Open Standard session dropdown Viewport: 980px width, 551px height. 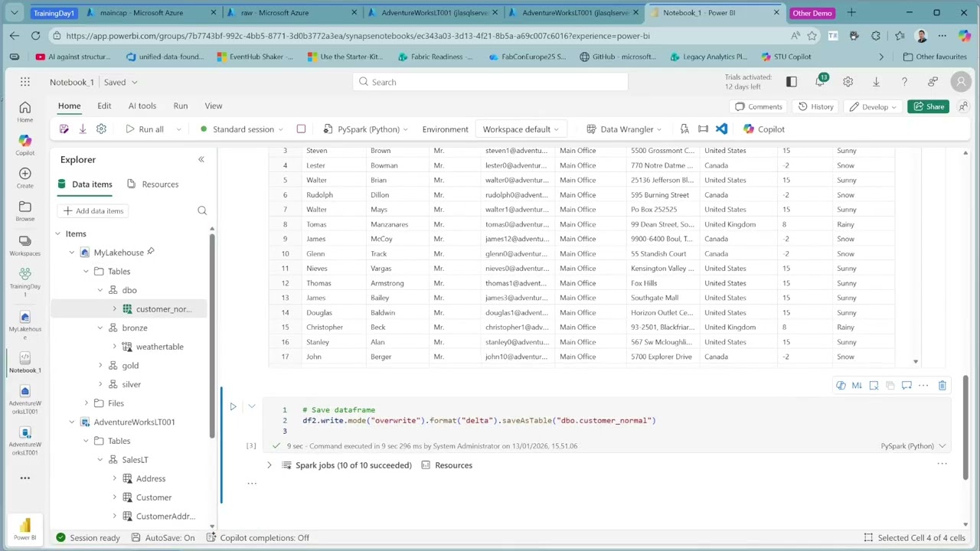click(242, 129)
